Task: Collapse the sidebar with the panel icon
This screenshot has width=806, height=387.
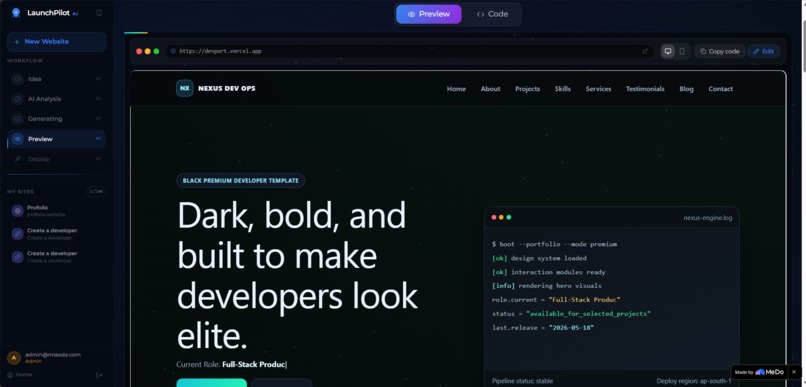Action: 99,13
